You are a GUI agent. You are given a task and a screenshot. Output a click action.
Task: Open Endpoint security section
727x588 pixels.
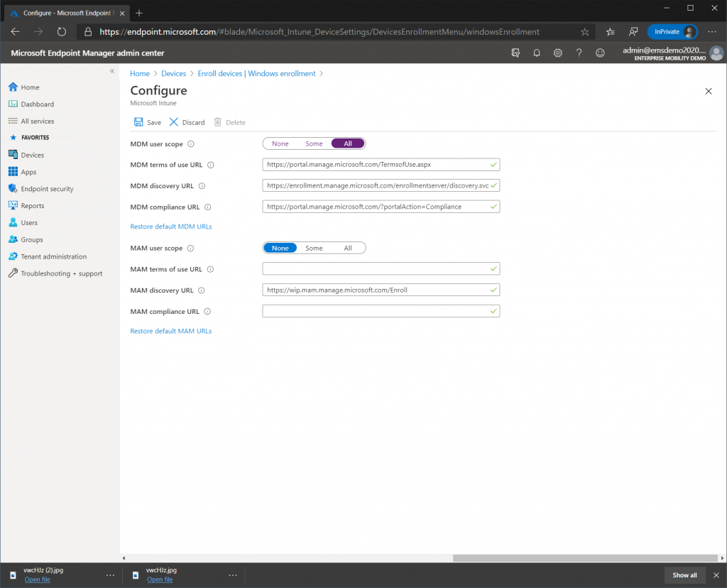(40, 189)
